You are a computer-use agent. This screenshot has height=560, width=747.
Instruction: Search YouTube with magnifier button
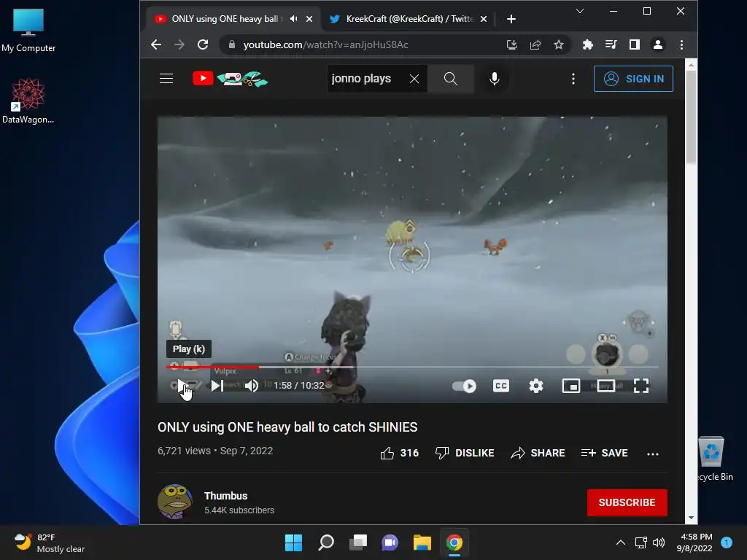451,79
